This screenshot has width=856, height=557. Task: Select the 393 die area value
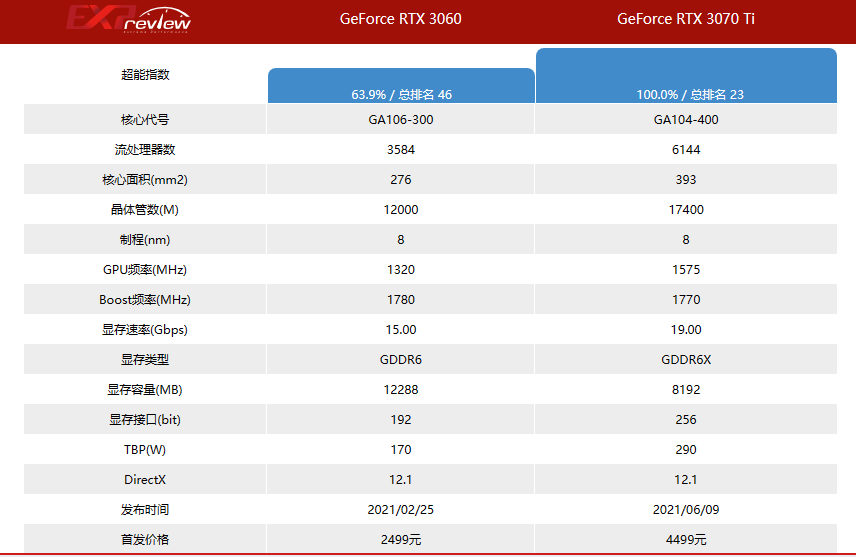coord(686,180)
